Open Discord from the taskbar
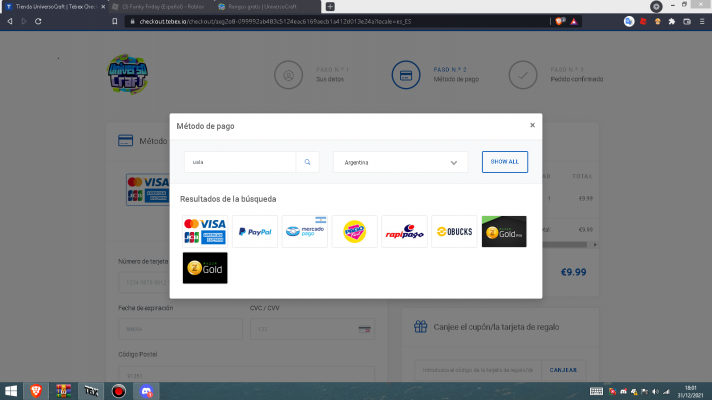 pyautogui.click(x=146, y=390)
